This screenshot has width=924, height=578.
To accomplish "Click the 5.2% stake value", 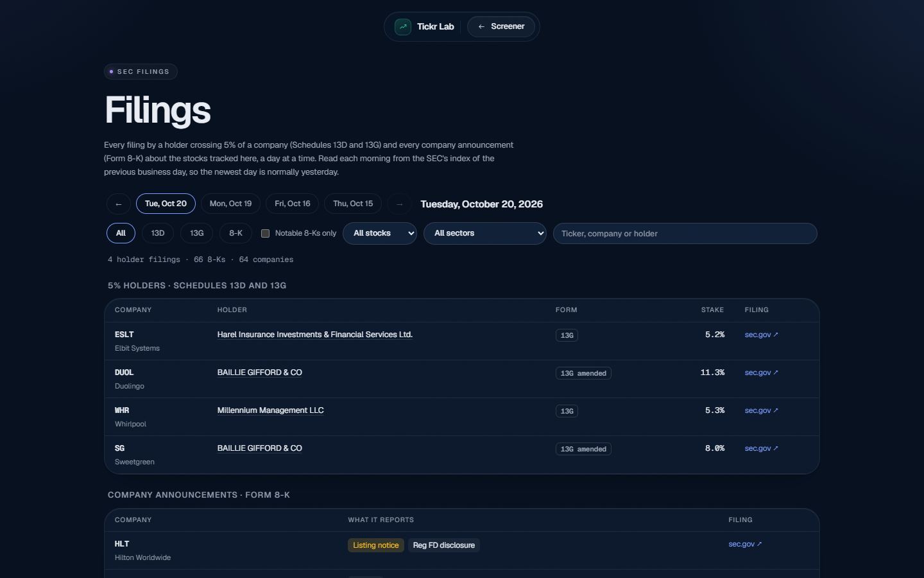I will coord(715,335).
